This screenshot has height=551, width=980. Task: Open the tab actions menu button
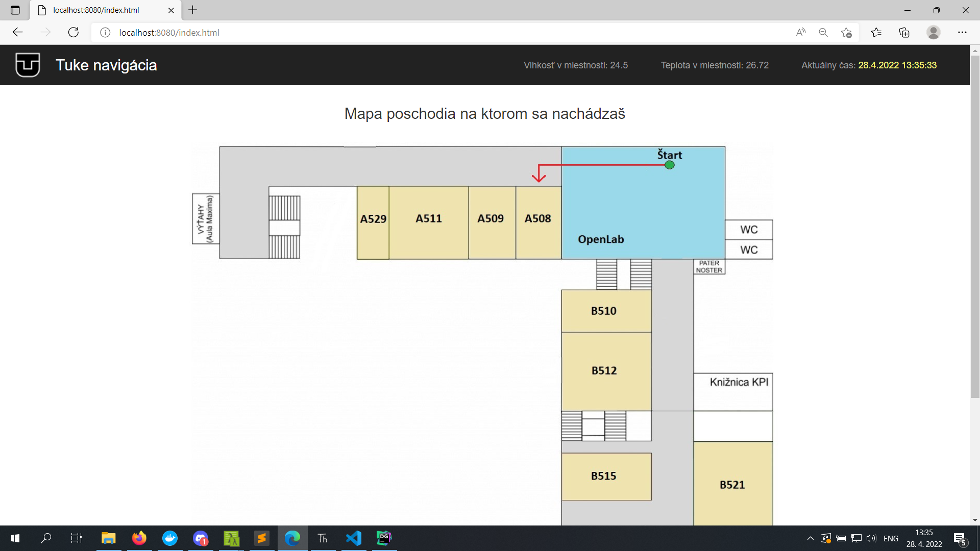click(x=15, y=10)
